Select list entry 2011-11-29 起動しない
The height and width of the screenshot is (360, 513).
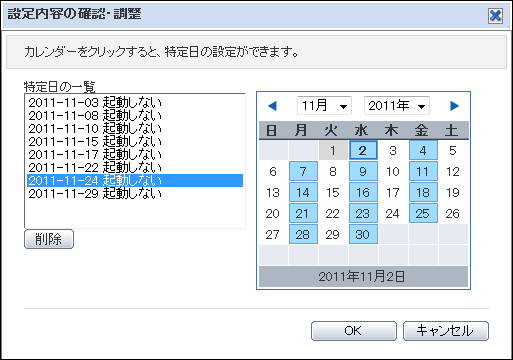pos(135,193)
